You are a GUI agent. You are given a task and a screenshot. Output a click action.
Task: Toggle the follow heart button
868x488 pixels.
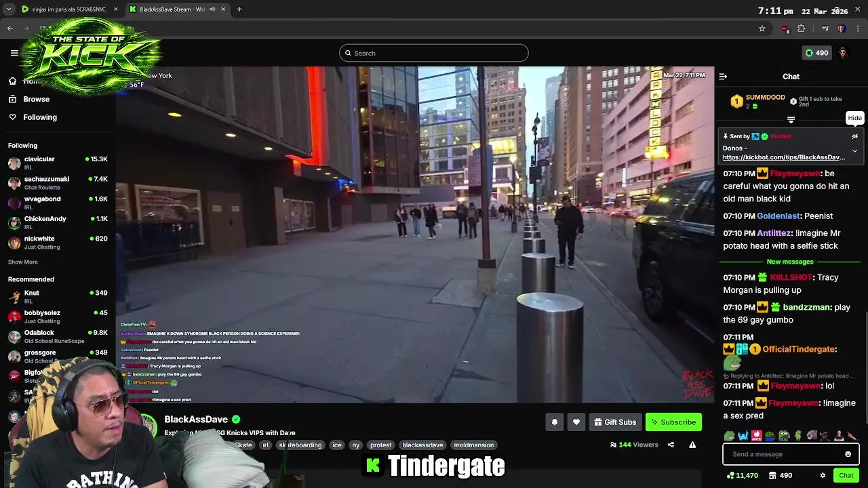(576, 422)
